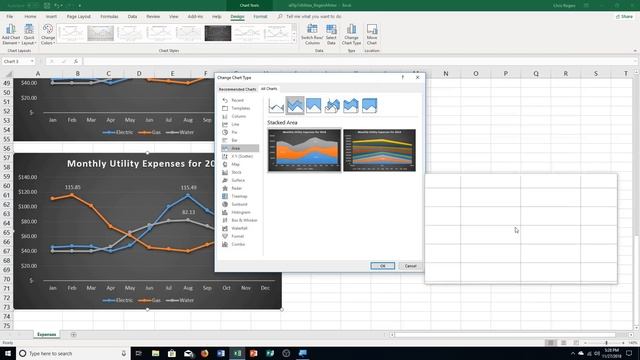Switch to All Charts tab in dialog
640x360 pixels.
(269, 89)
